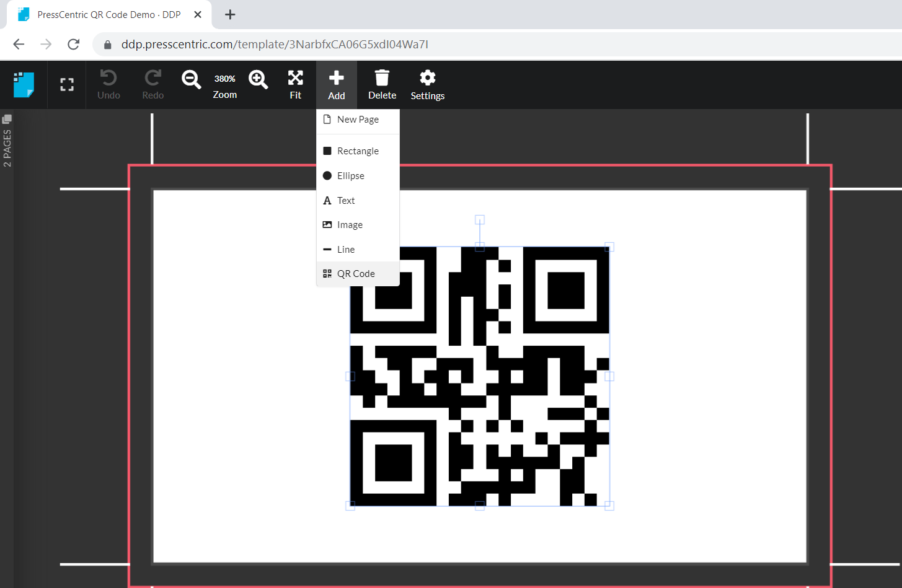Click the pages stack icon
Viewport: 902px width, 588px height.
click(x=7, y=119)
